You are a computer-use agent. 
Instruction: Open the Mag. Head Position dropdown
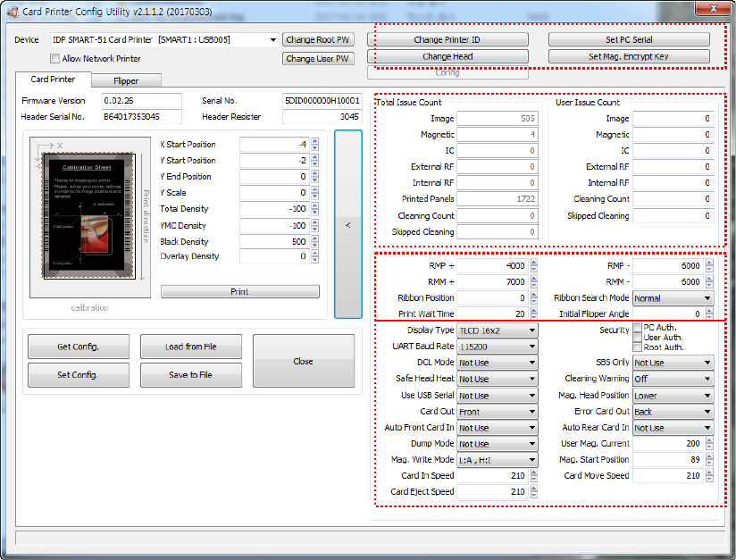click(673, 396)
